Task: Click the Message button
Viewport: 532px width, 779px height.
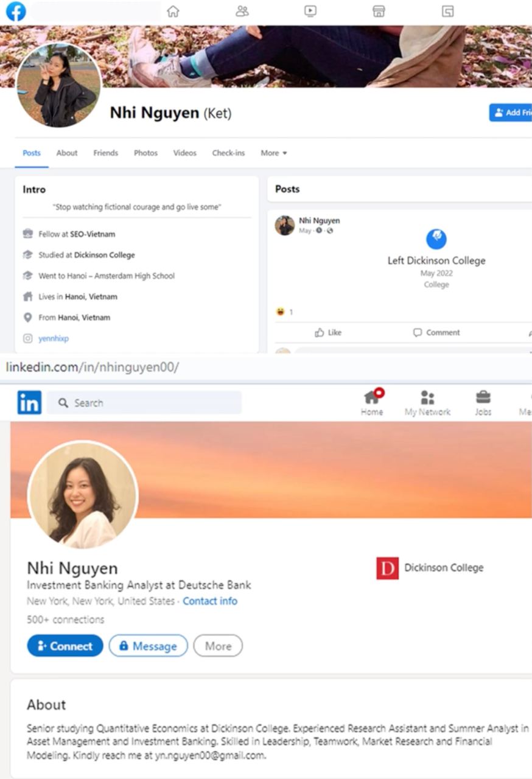Action: [x=149, y=646]
